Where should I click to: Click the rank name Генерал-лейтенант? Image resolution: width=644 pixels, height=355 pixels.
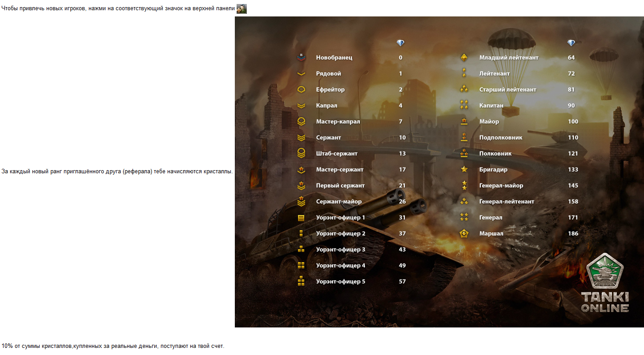[x=507, y=202]
